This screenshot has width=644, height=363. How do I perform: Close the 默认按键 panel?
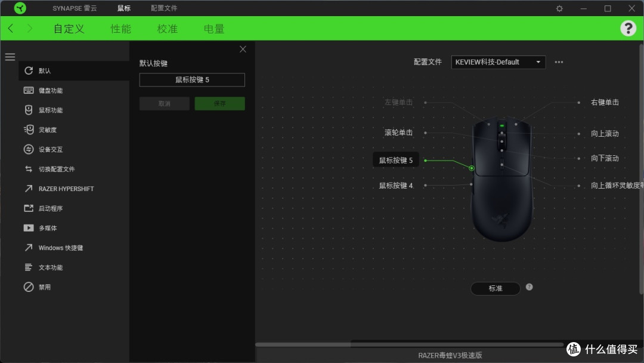(x=243, y=50)
